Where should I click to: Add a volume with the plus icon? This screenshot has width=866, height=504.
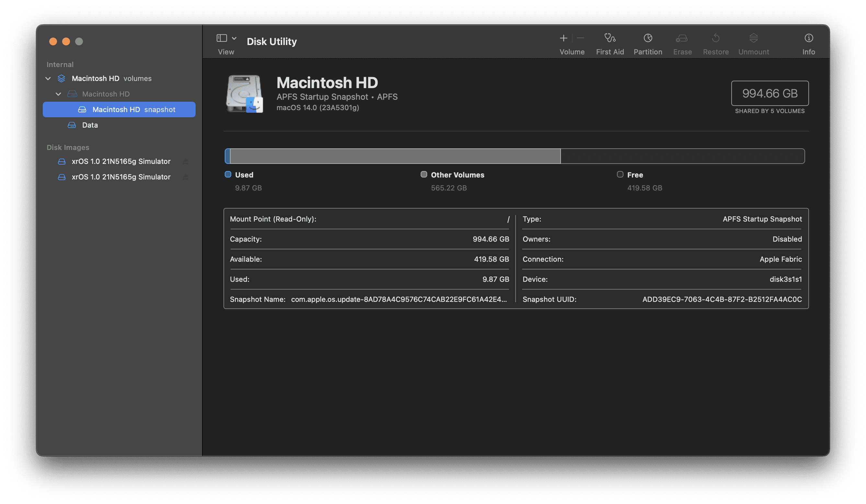tap(563, 38)
